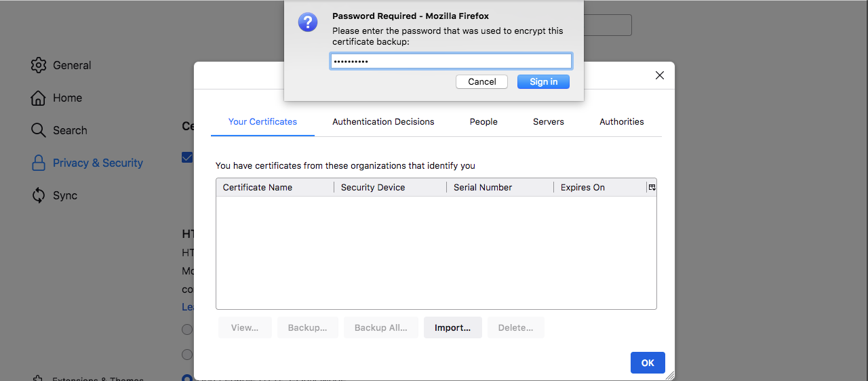Screen dimensions: 868x381
Task: Click the question mark icon in password dialog
Action: pyautogui.click(x=308, y=22)
